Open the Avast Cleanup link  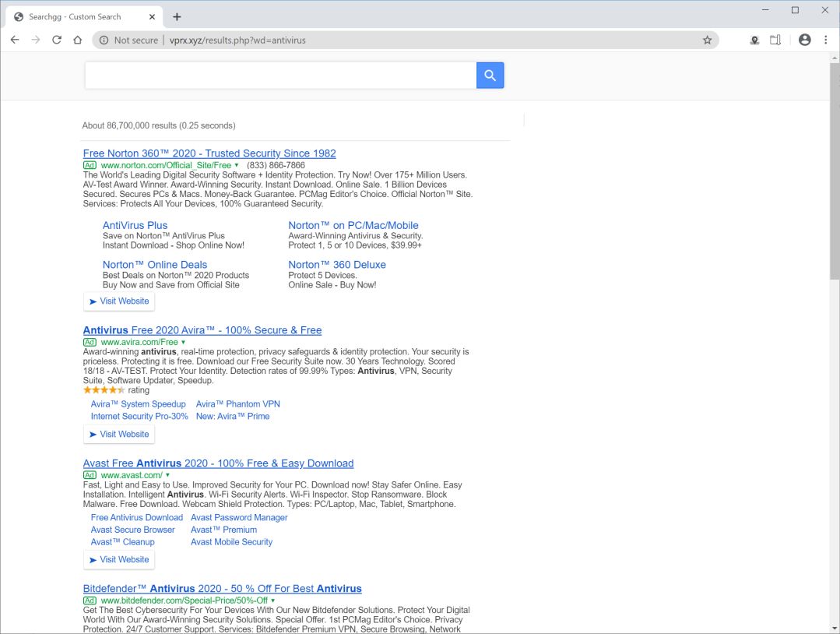[x=123, y=542]
